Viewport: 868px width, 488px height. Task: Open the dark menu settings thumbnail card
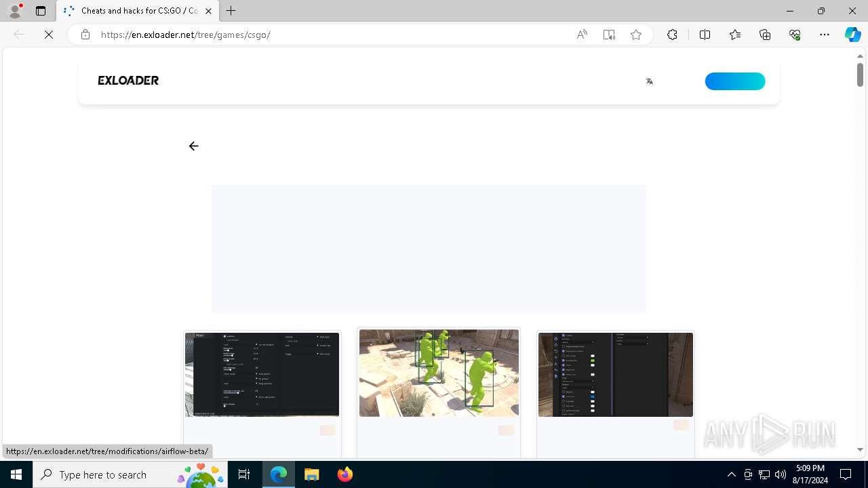[262, 374]
